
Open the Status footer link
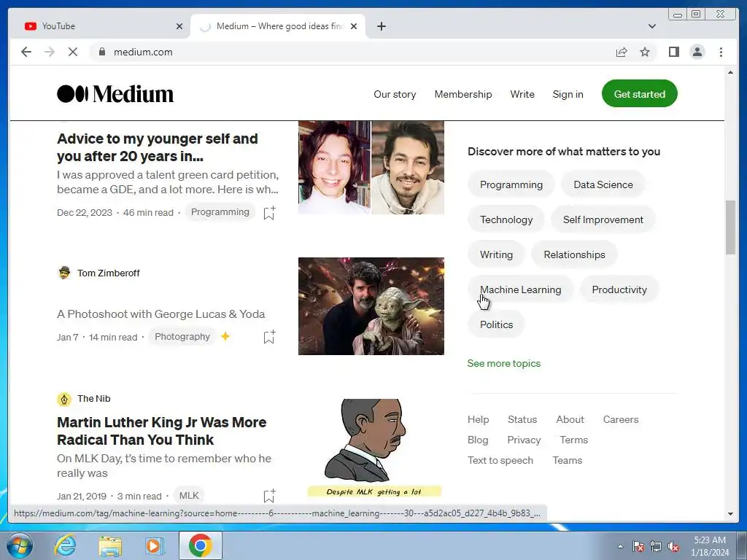(x=522, y=419)
